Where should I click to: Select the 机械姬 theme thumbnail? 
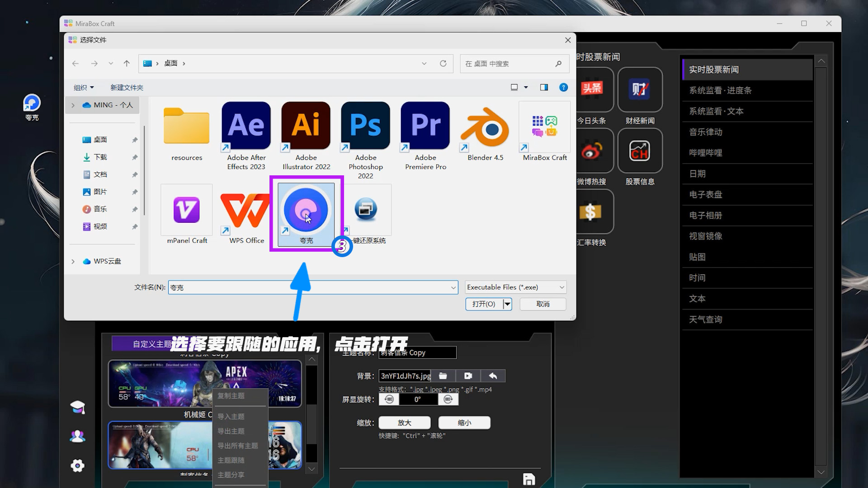[x=205, y=384]
